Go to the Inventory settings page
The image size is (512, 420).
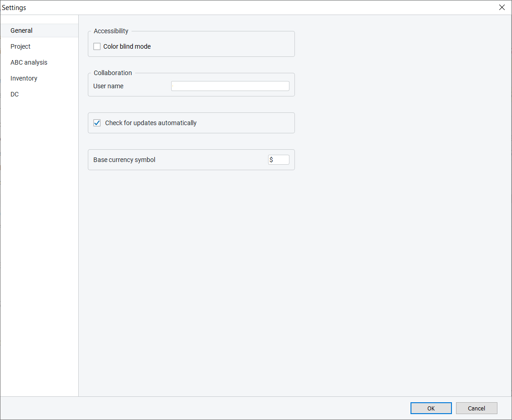(x=24, y=78)
